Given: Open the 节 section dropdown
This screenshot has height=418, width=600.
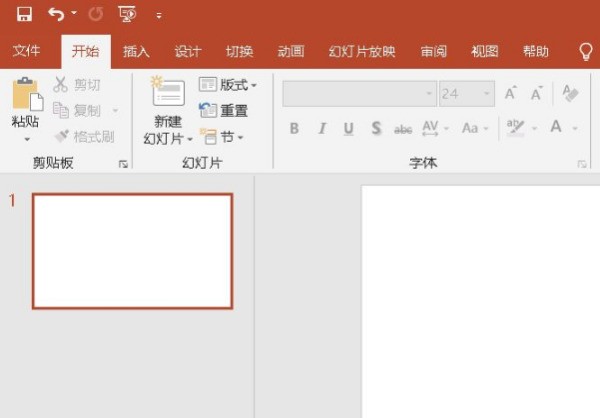Looking at the screenshot, I should [x=222, y=137].
